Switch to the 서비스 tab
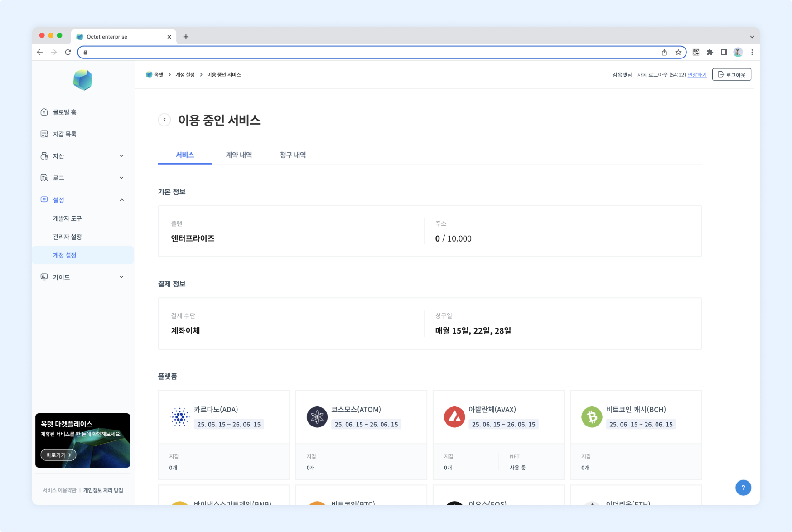The height and width of the screenshot is (532, 792). pos(185,155)
